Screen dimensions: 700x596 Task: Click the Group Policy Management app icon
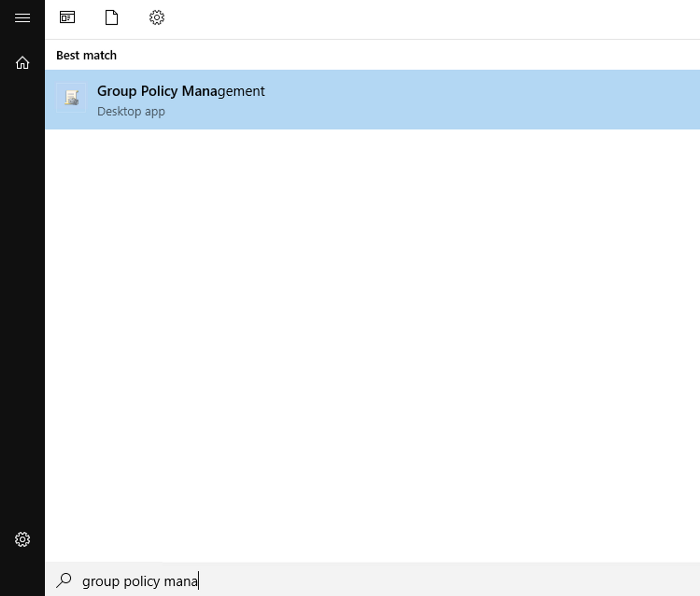71,98
